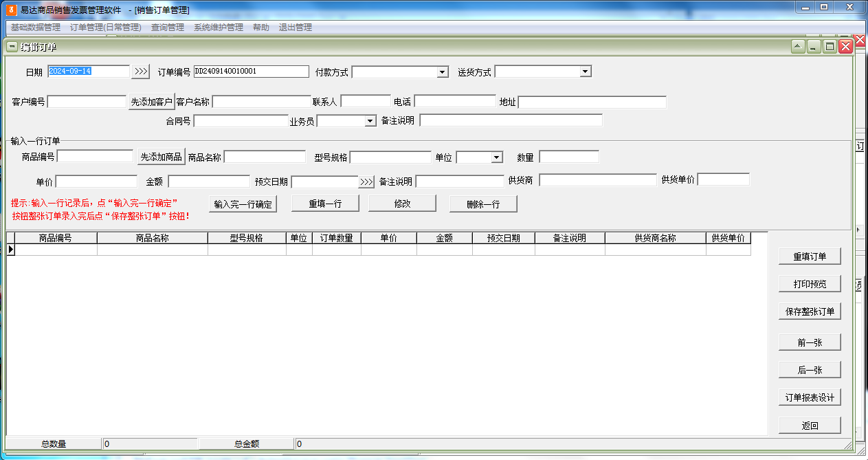
Task: Click the 先添加客户 button
Action: [x=151, y=101]
